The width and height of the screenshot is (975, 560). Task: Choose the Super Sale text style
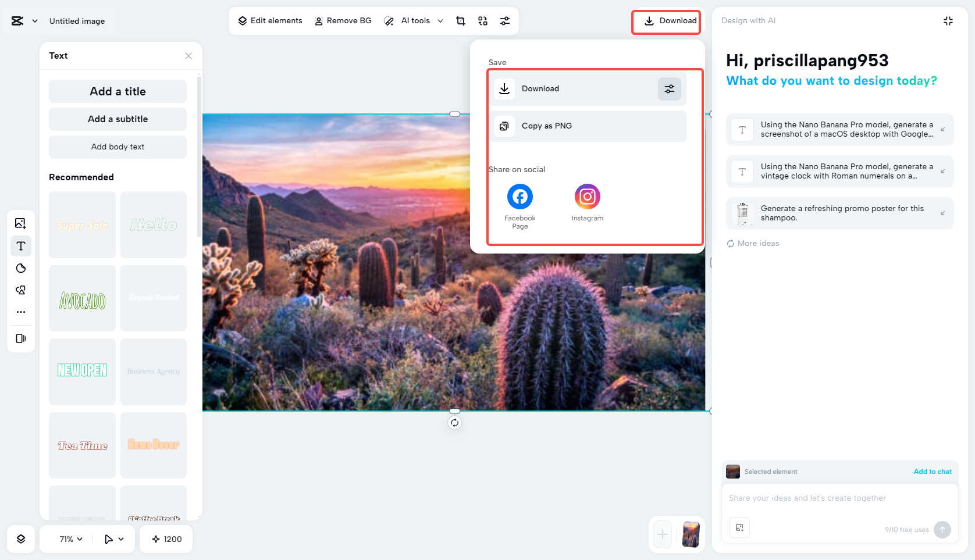point(82,225)
